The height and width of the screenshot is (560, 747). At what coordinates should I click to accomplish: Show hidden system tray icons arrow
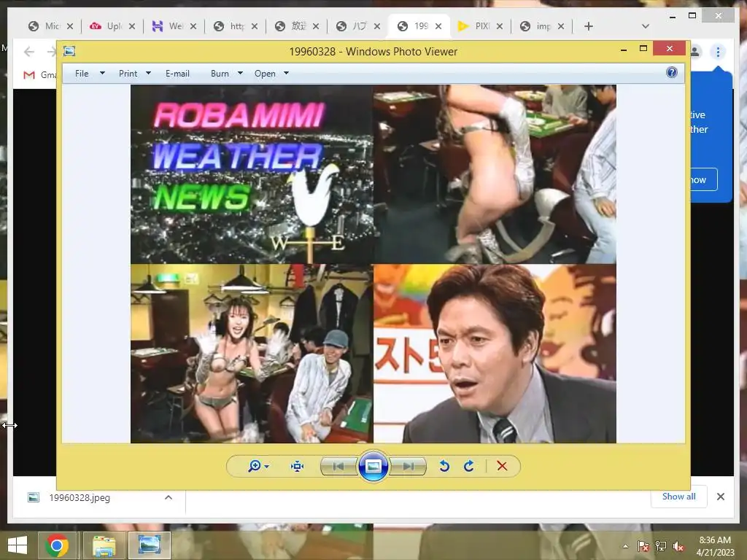625,546
